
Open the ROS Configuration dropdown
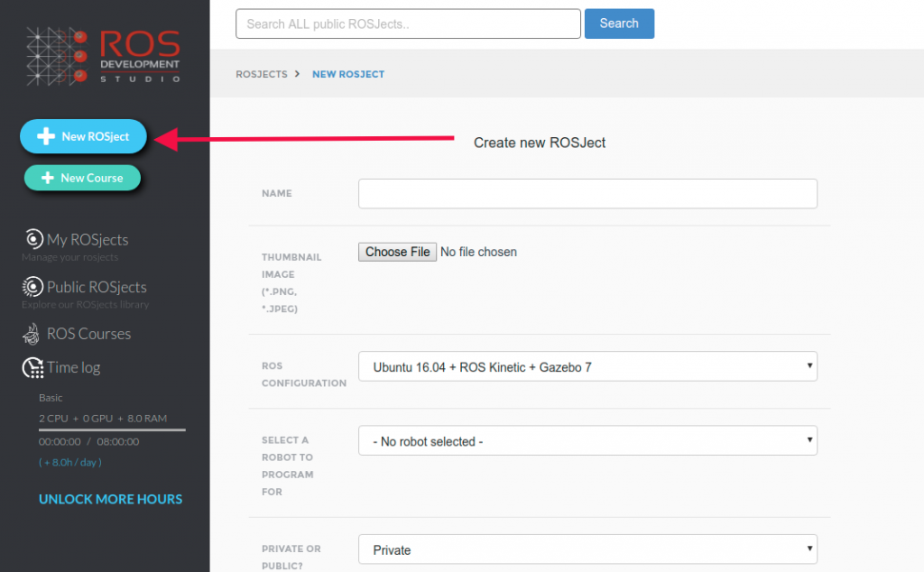(x=587, y=366)
